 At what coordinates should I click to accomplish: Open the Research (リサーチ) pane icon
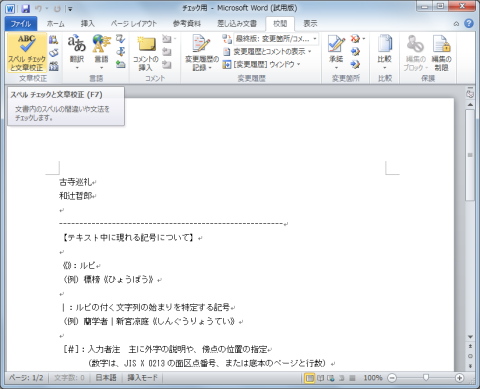[x=53, y=40]
